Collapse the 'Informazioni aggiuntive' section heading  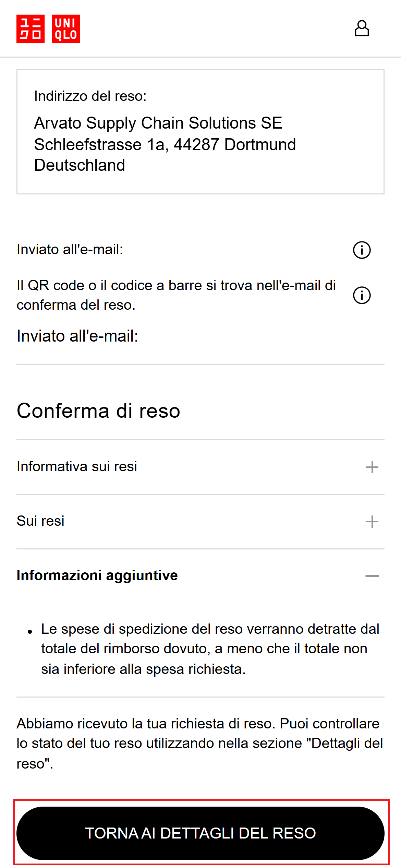pos(97,575)
